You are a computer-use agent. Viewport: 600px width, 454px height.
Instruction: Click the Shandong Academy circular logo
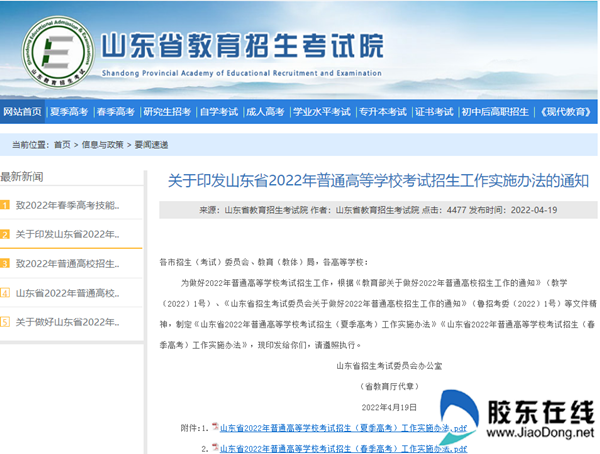tap(58, 52)
